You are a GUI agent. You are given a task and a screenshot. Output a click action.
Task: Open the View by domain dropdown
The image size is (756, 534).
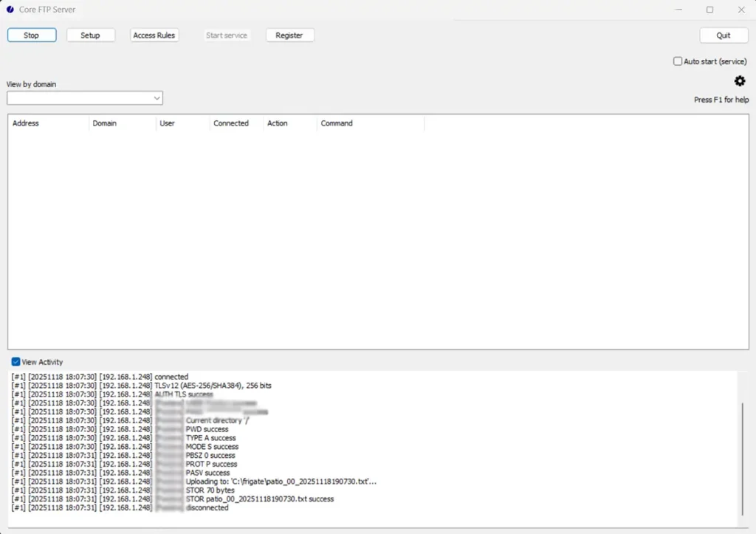[x=156, y=97]
